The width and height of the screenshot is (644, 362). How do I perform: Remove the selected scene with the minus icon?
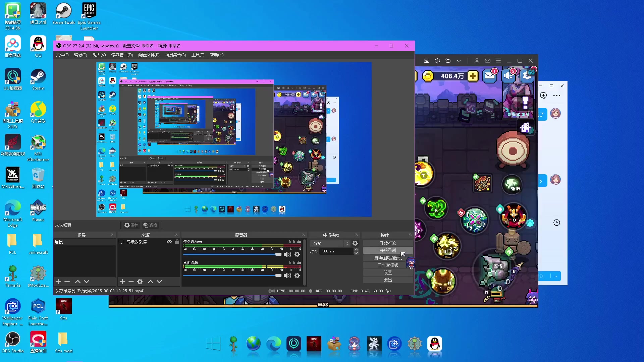[x=67, y=282]
